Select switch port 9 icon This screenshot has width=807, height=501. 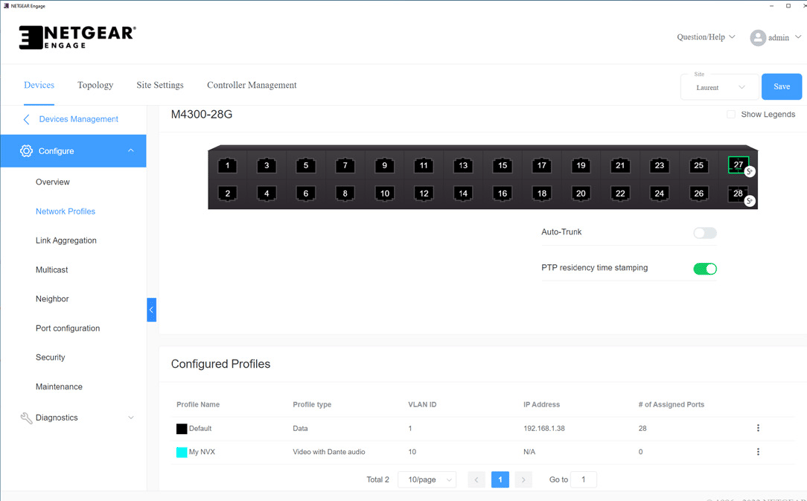click(x=384, y=165)
